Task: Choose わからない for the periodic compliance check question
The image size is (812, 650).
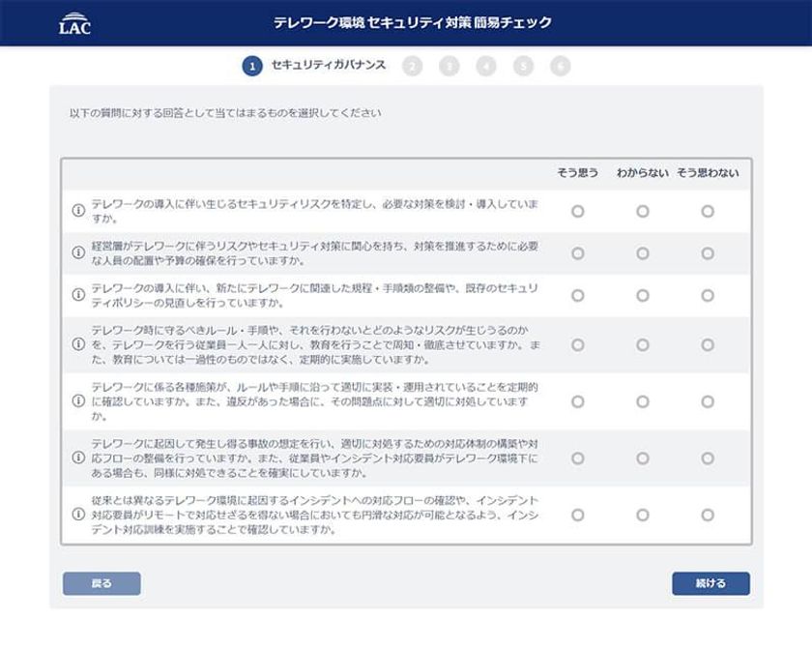Action: click(x=643, y=401)
